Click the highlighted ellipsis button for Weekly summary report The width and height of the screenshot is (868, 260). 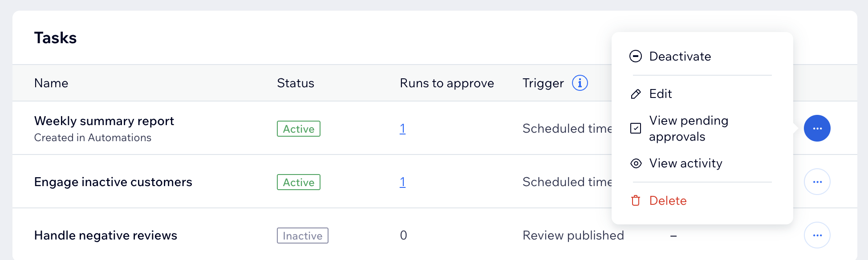click(x=817, y=128)
